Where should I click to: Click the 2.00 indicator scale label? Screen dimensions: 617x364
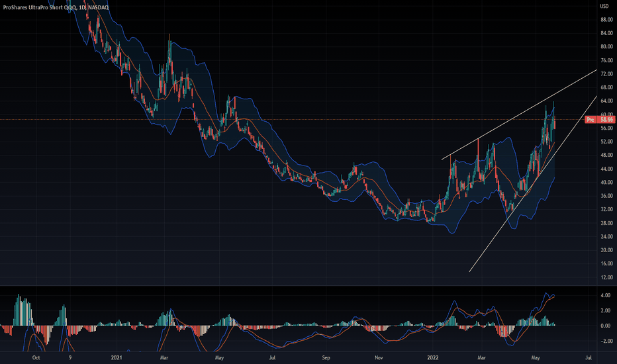(x=606, y=310)
